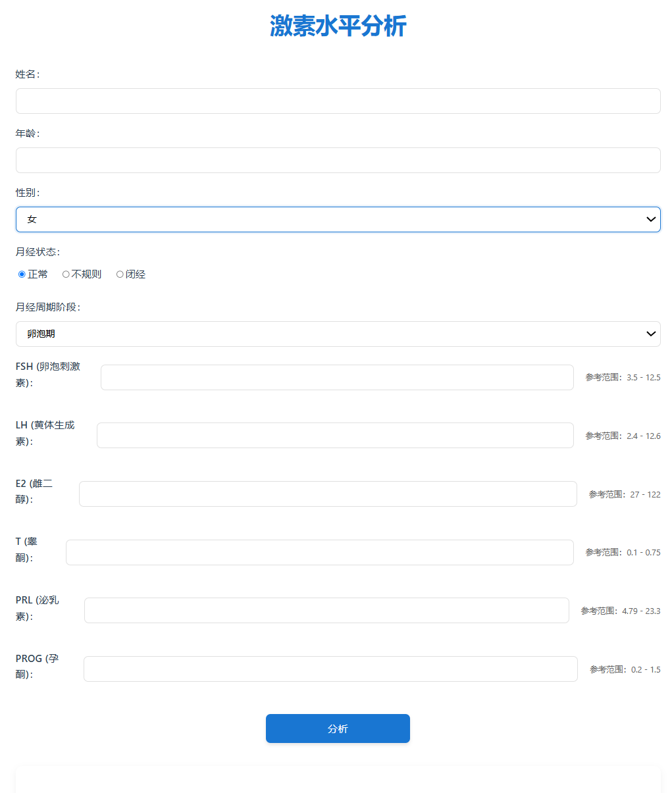Image resolution: width=672 pixels, height=793 pixels.
Task: Click the E2 雌二醇 input field
Action: [x=328, y=494]
